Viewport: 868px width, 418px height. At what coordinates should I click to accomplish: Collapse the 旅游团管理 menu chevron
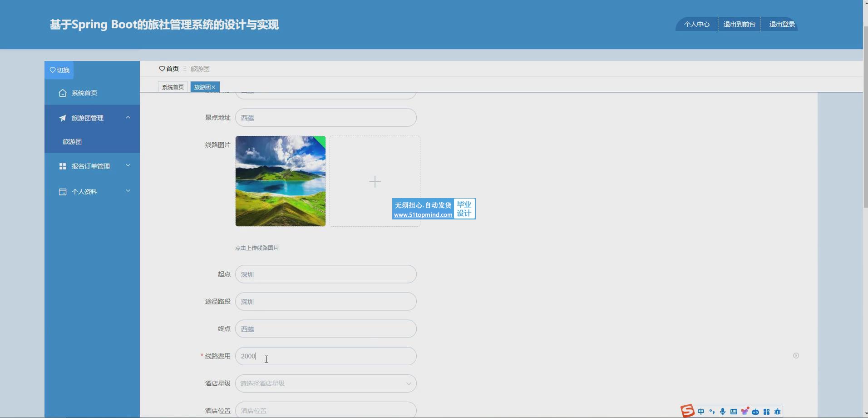[x=128, y=118]
